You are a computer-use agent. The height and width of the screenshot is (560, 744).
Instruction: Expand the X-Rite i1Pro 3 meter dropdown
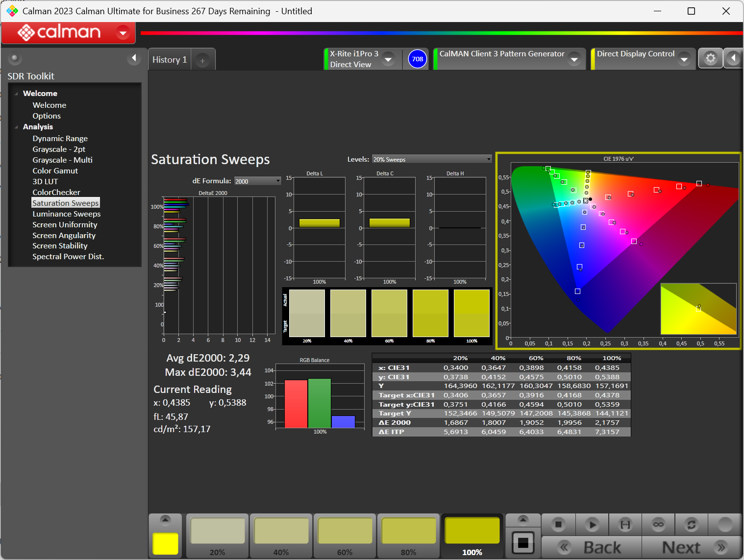388,59
